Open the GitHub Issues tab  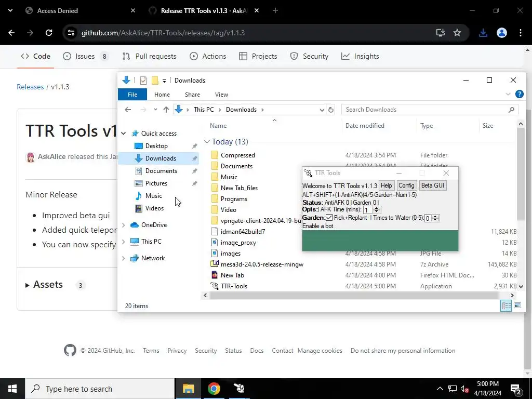coord(86,56)
